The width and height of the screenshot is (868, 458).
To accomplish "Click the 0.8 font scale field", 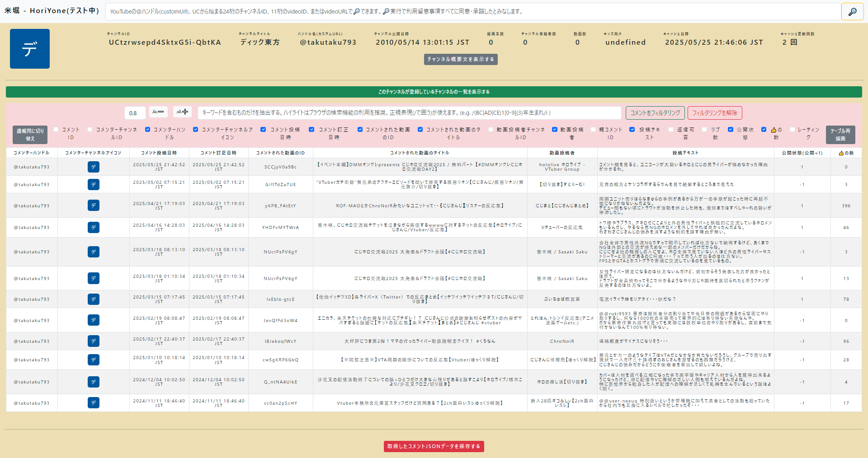I will click(135, 113).
